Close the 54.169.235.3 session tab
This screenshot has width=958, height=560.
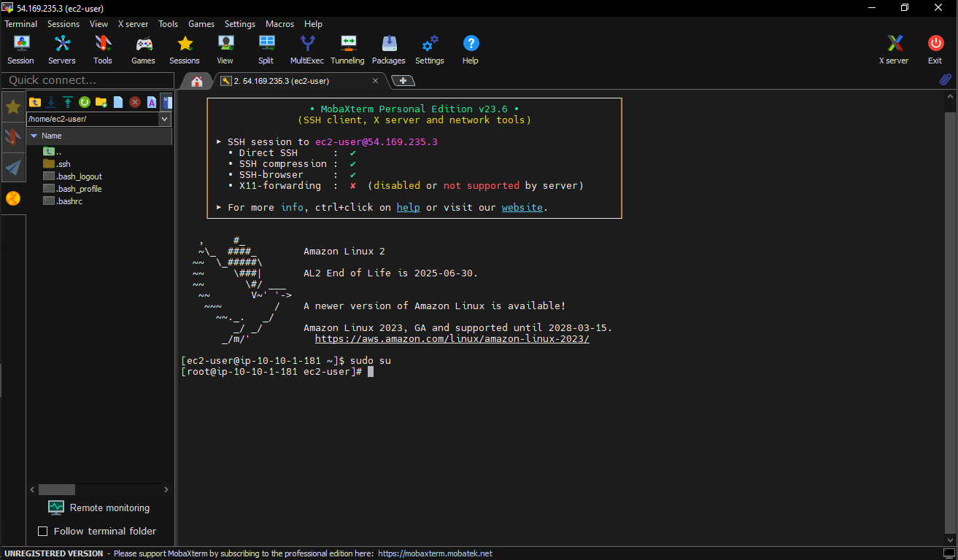click(376, 81)
